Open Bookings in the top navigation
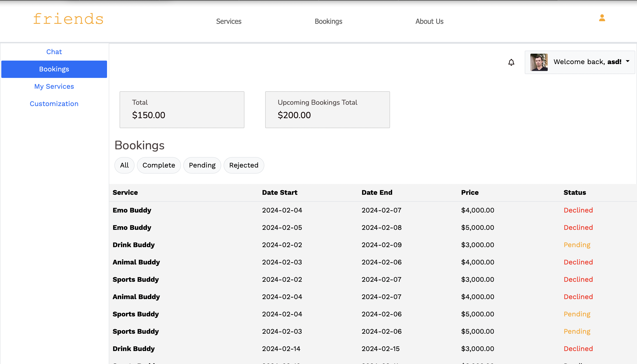Screen dimensions: 637x364 [328, 21]
